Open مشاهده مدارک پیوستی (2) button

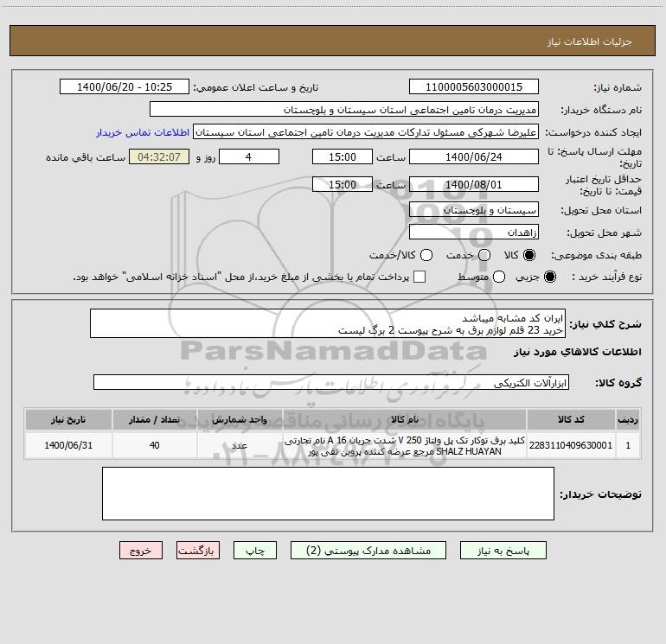[x=368, y=550]
